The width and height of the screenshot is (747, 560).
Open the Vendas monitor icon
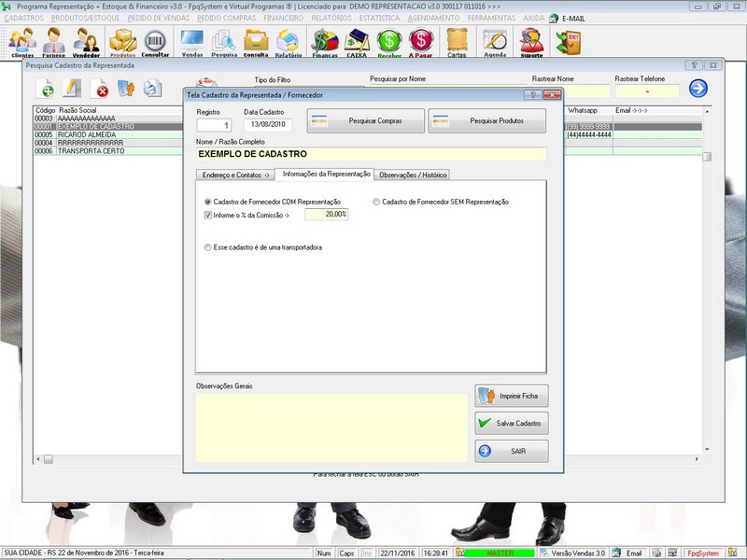pyautogui.click(x=192, y=42)
